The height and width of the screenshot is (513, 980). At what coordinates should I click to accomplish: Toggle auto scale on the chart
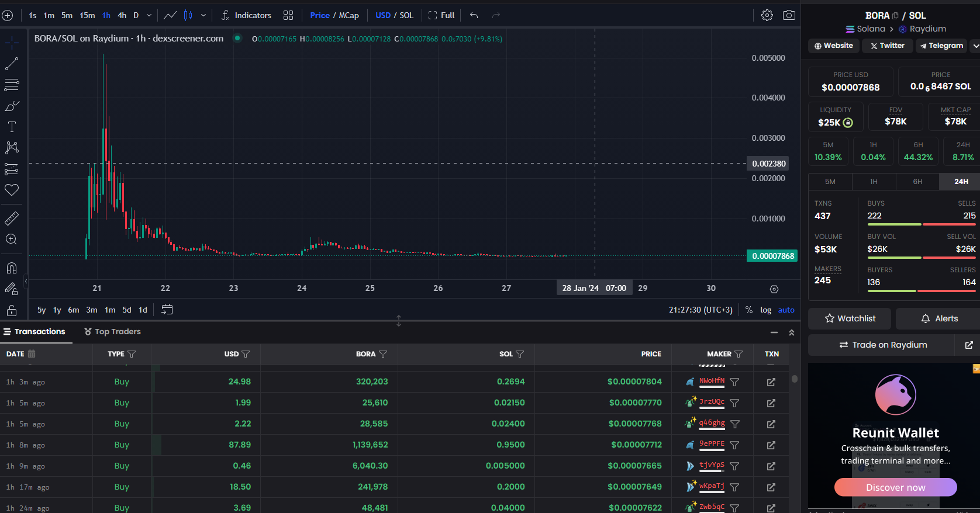pyautogui.click(x=786, y=310)
